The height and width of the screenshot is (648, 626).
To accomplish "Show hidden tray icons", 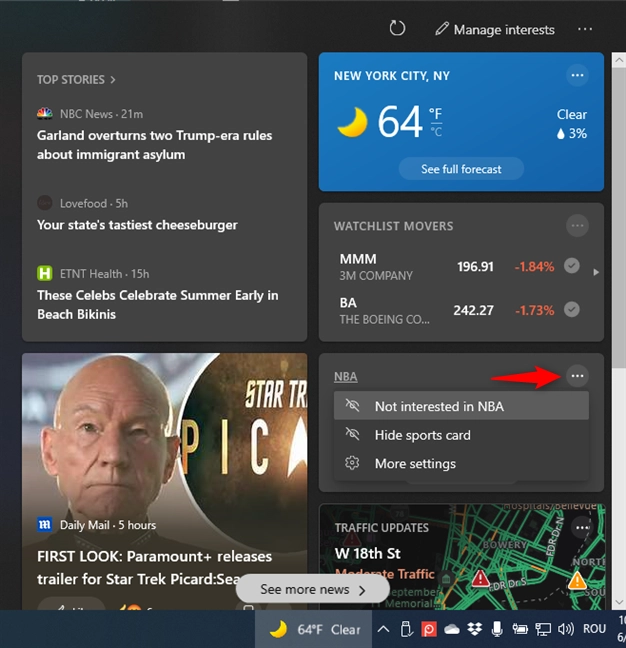I will point(383,629).
